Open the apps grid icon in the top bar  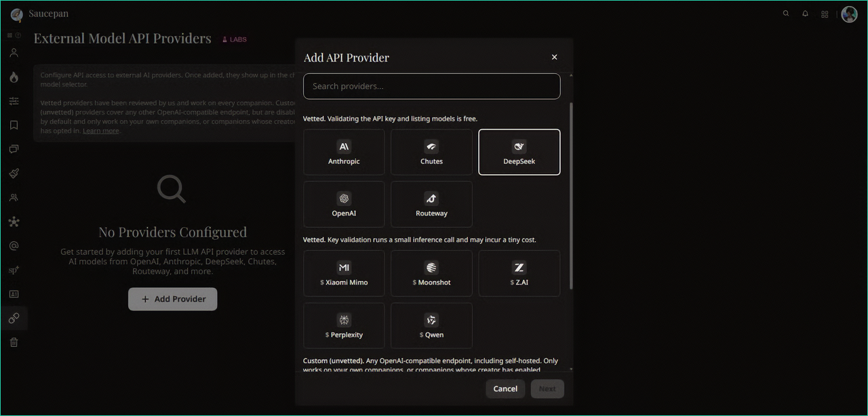pos(825,14)
